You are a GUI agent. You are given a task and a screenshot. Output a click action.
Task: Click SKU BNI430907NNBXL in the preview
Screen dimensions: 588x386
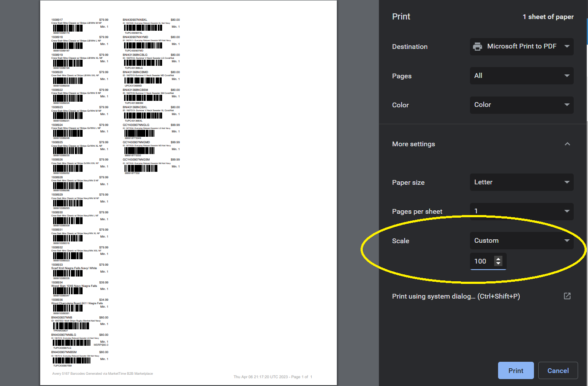pos(135,20)
